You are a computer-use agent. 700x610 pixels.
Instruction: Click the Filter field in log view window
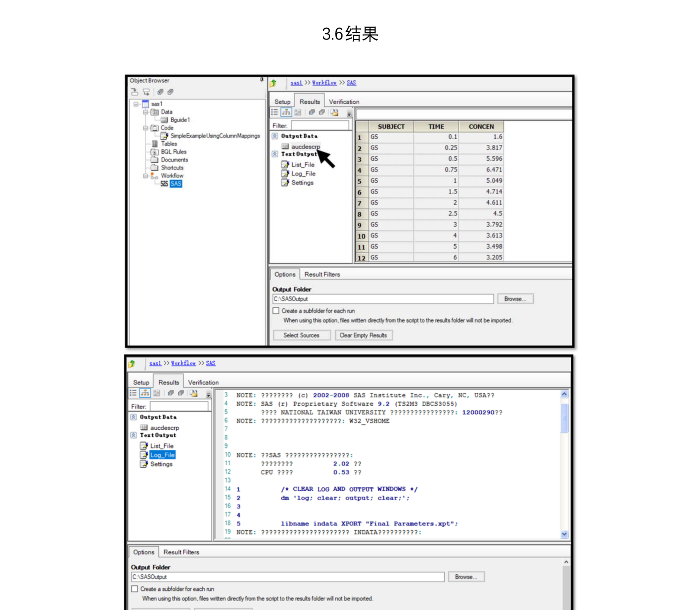point(179,407)
